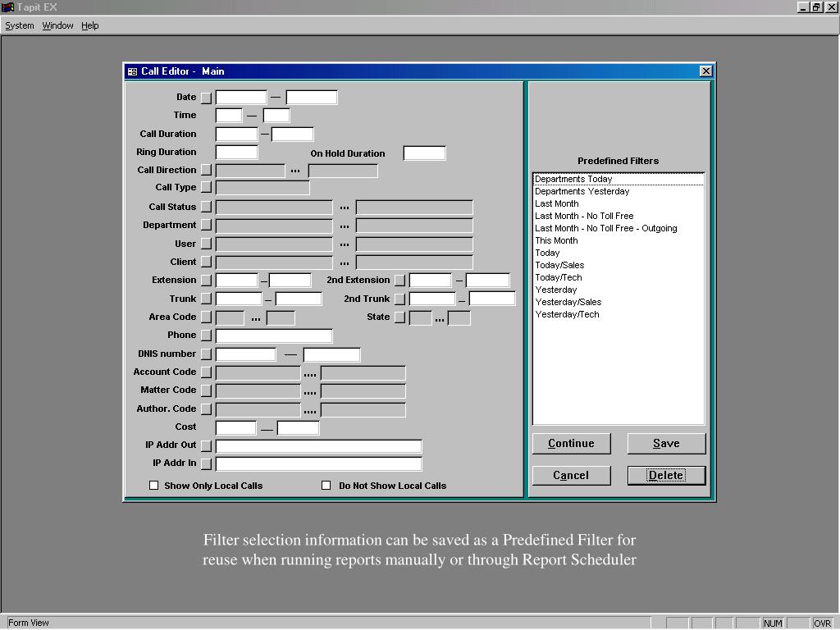Tick the Do Not Show Local Calls checkbox
840x630 pixels.
pyautogui.click(x=326, y=486)
